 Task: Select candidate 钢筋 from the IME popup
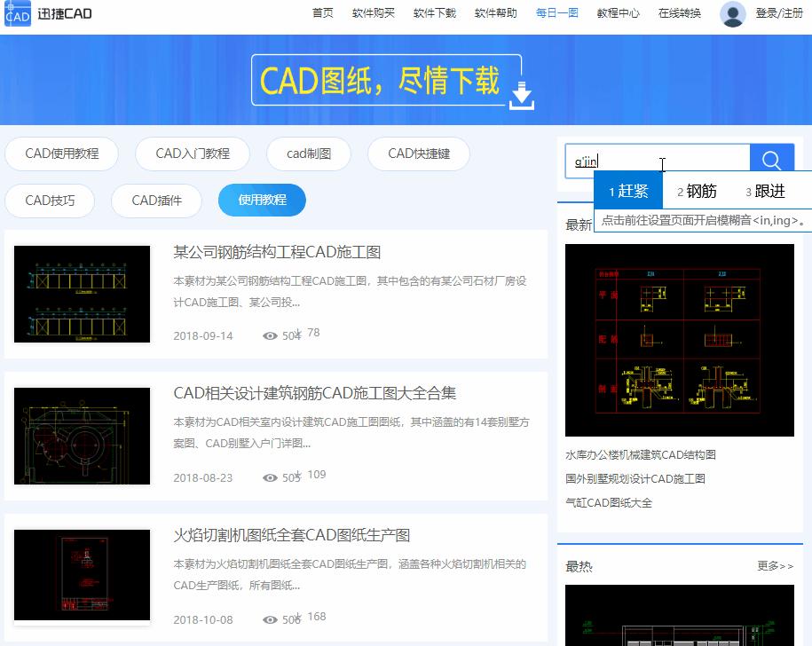point(698,190)
